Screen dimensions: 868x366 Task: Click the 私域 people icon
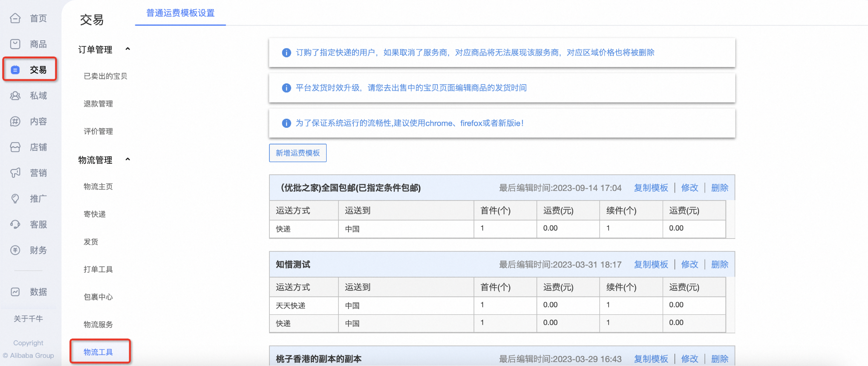coord(15,95)
